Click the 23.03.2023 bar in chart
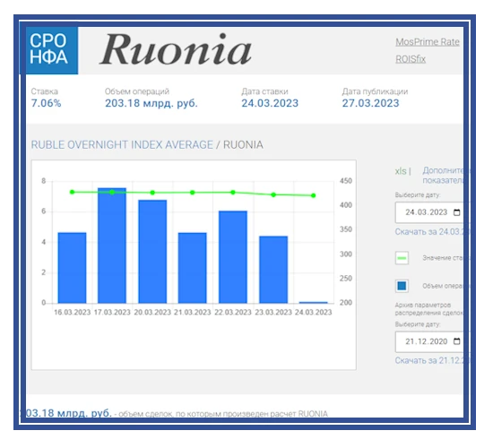This screenshot has height=448, width=493. point(273,270)
